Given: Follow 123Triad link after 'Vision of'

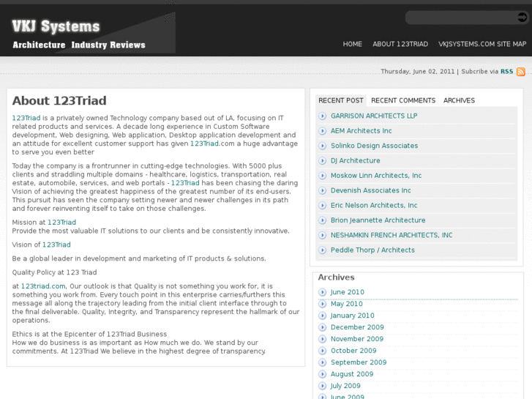Looking at the screenshot, I should [x=56, y=245].
